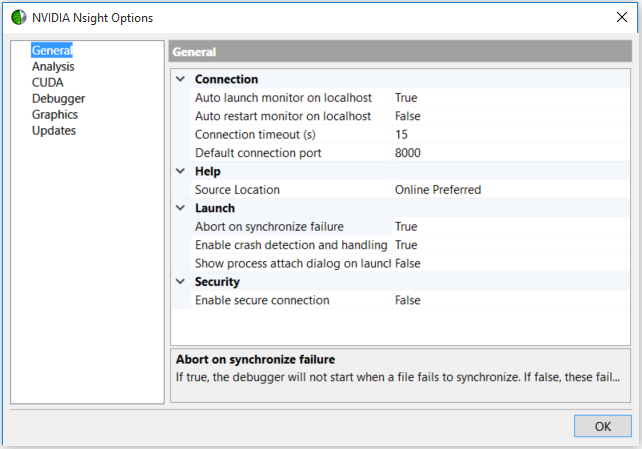This screenshot has width=642, height=449.
Task: Collapse the Security section chevron
Action: pyautogui.click(x=181, y=282)
